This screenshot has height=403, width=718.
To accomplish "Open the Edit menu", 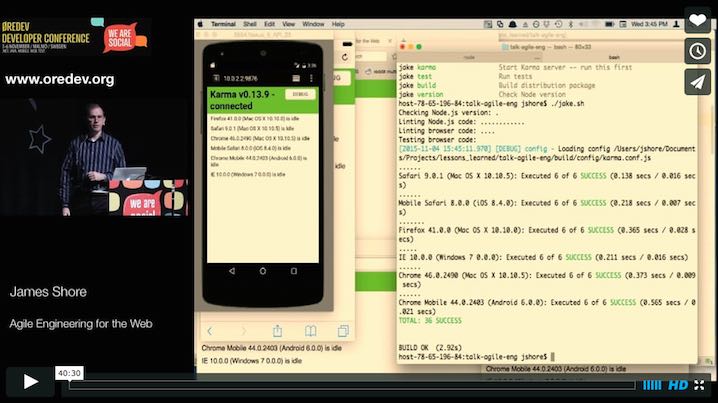I will coord(269,24).
